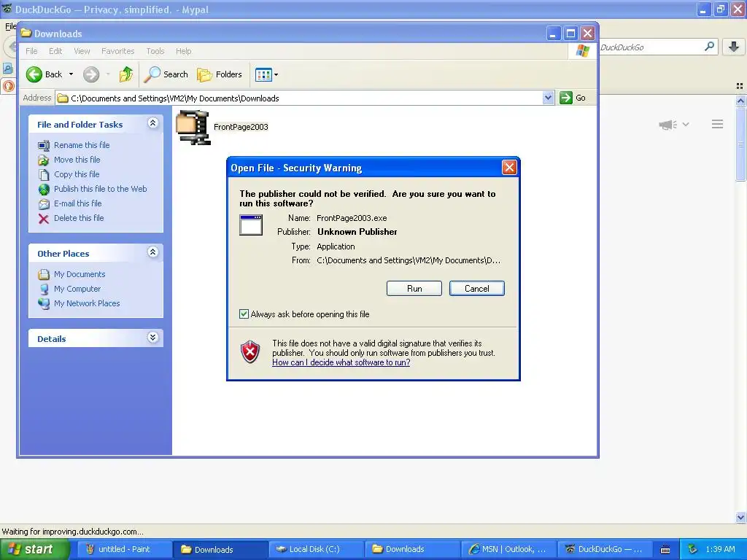Uncheck Always ask before opening this file

coord(244,314)
